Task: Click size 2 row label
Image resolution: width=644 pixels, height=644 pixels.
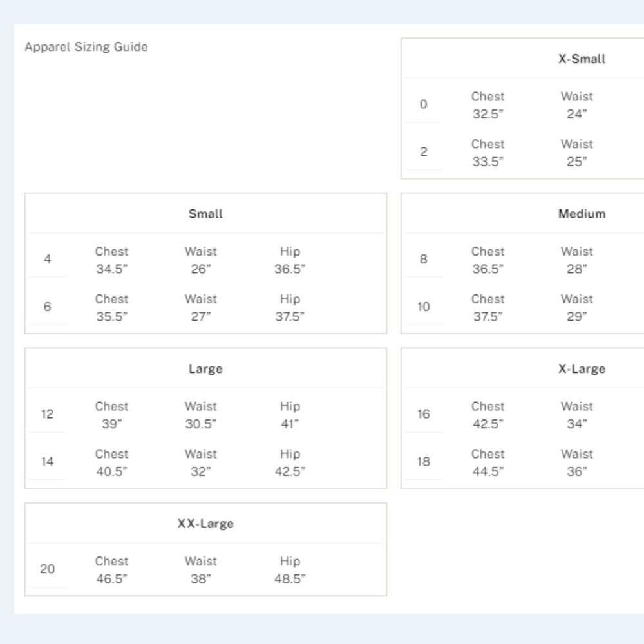Action: click(x=424, y=152)
